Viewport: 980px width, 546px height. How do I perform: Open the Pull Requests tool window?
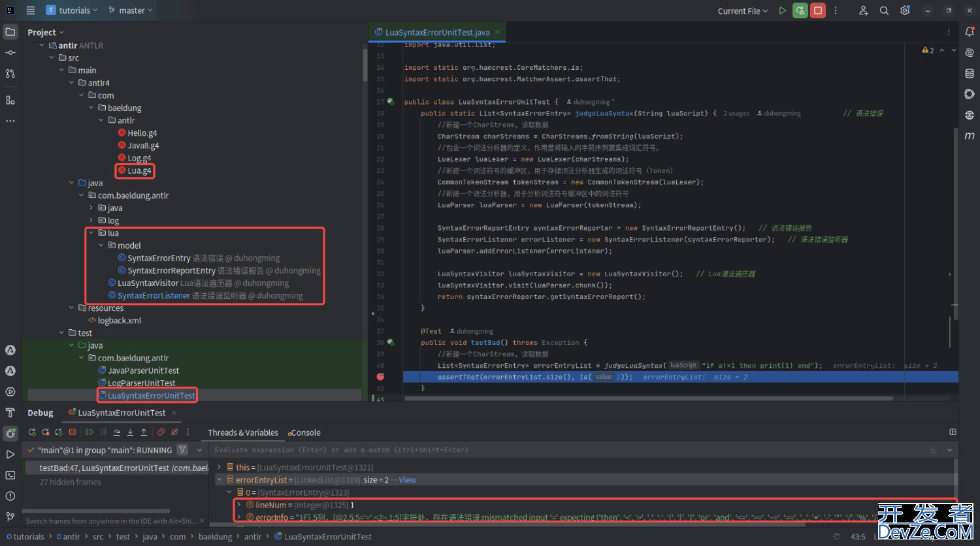10,73
